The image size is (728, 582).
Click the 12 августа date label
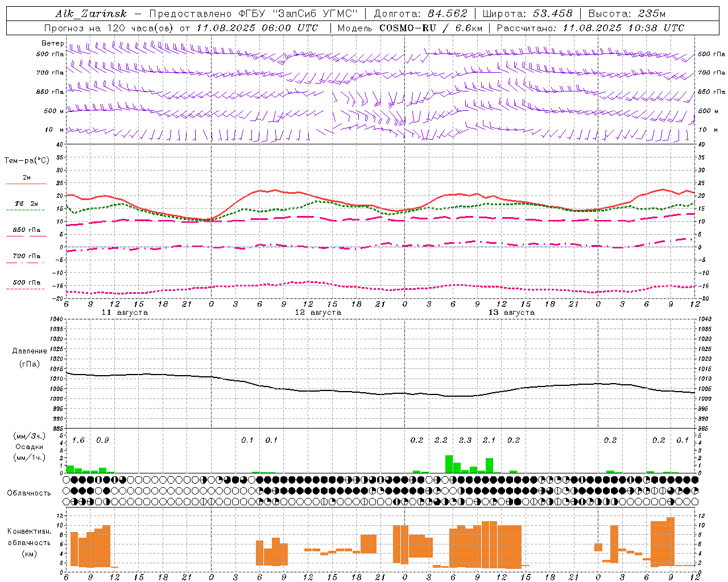click(x=318, y=312)
